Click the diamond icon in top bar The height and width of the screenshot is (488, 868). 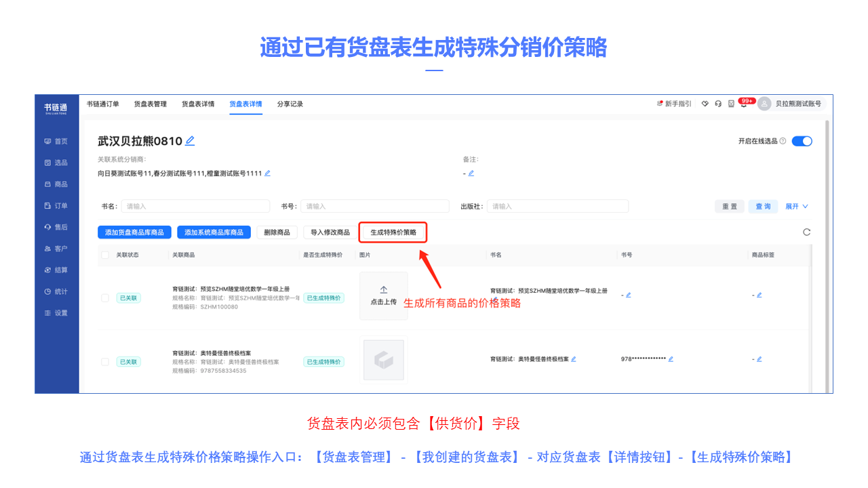705,104
